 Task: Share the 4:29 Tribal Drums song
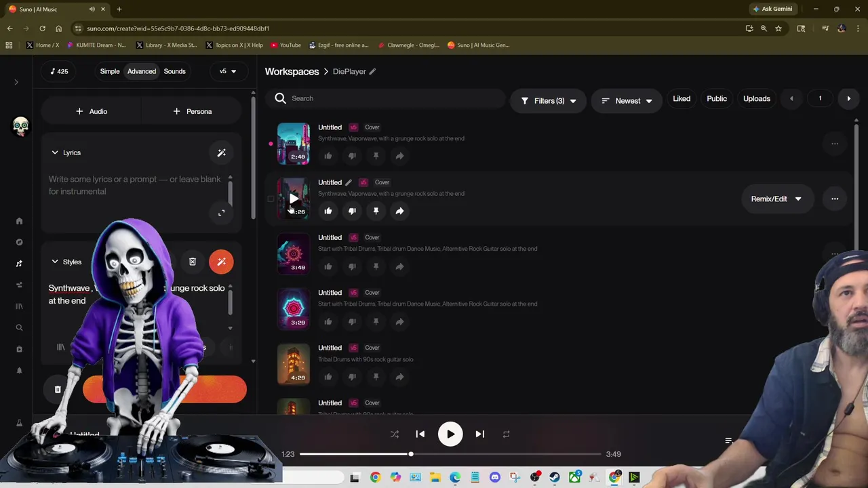(399, 377)
